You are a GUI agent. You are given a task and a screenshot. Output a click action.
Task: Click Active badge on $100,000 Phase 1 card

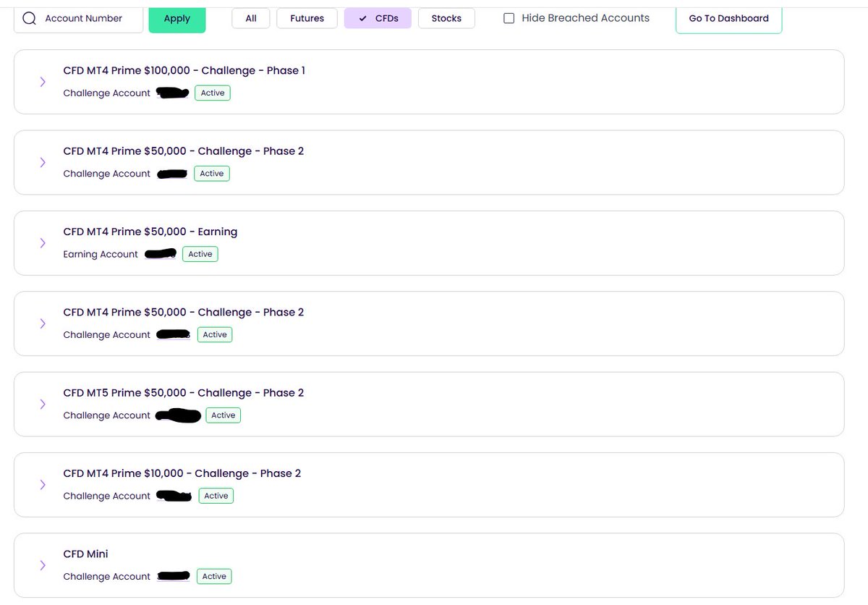tap(213, 93)
